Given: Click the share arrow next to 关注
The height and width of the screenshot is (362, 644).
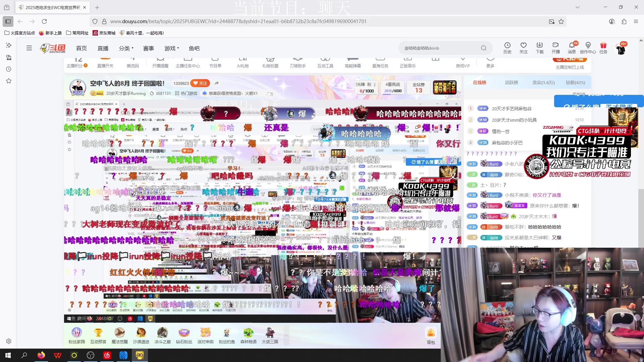Looking at the screenshot, I should point(217,83).
